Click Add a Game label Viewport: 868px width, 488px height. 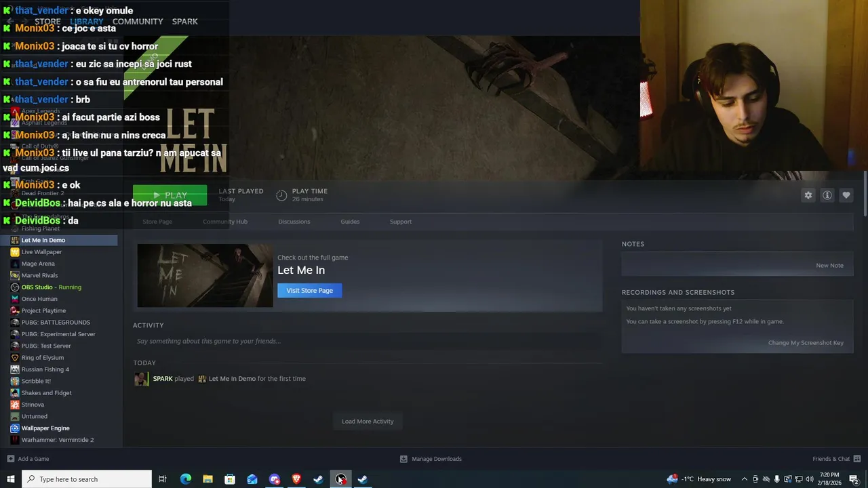point(33,459)
